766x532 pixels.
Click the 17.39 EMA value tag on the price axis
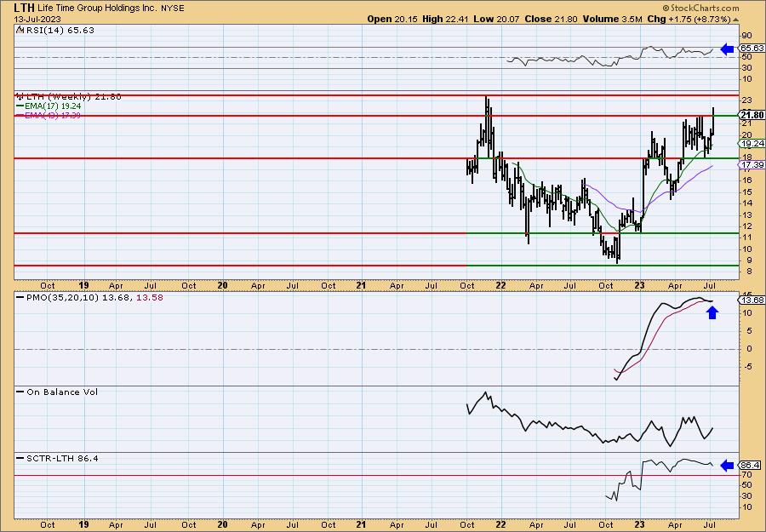(752, 164)
